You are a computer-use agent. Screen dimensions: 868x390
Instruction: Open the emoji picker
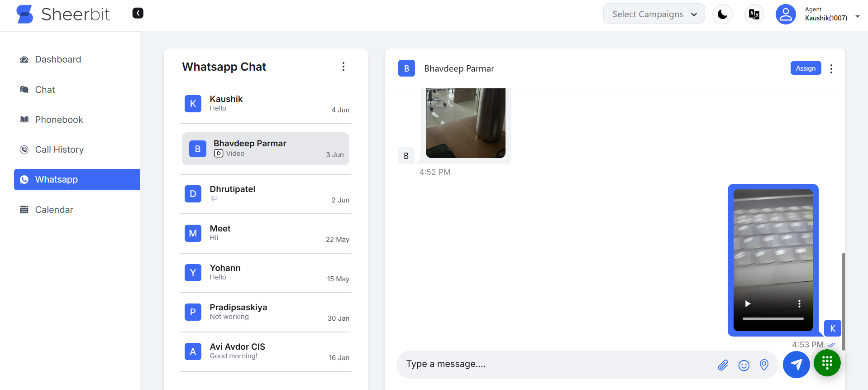coord(744,365)
